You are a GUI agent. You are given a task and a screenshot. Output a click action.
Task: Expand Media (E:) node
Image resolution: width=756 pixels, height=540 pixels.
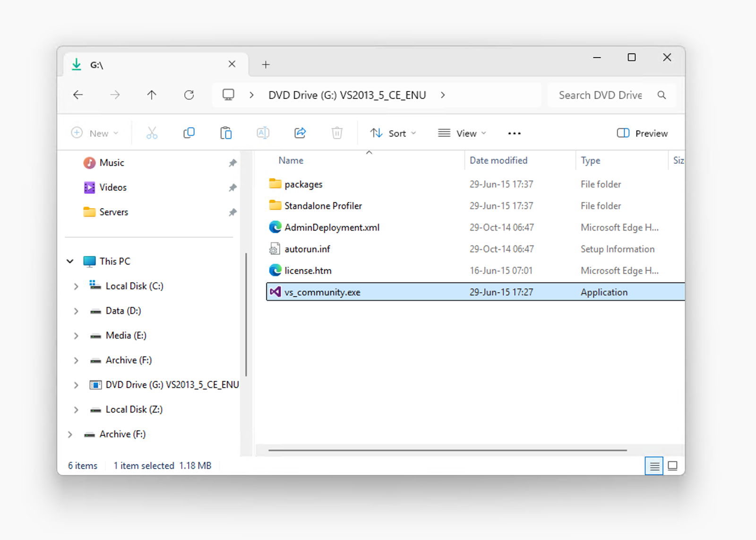76,335
